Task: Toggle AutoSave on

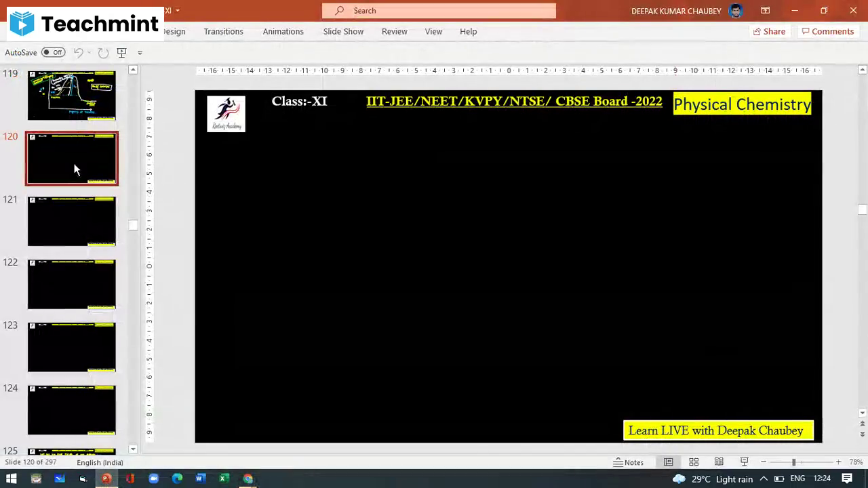Action: tap(53, 52)
